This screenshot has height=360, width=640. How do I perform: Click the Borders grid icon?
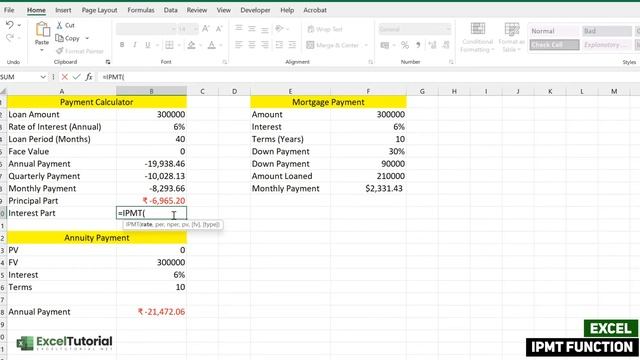coord(169,45)
